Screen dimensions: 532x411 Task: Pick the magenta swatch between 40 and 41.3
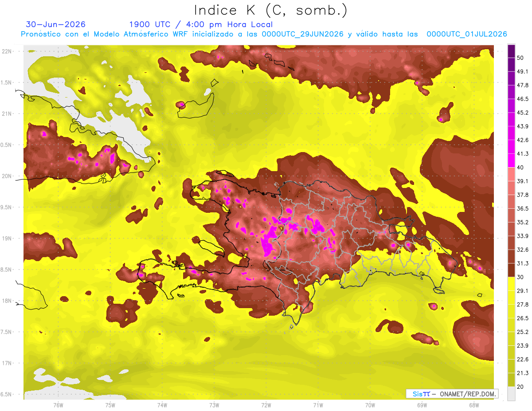(511, 161)
